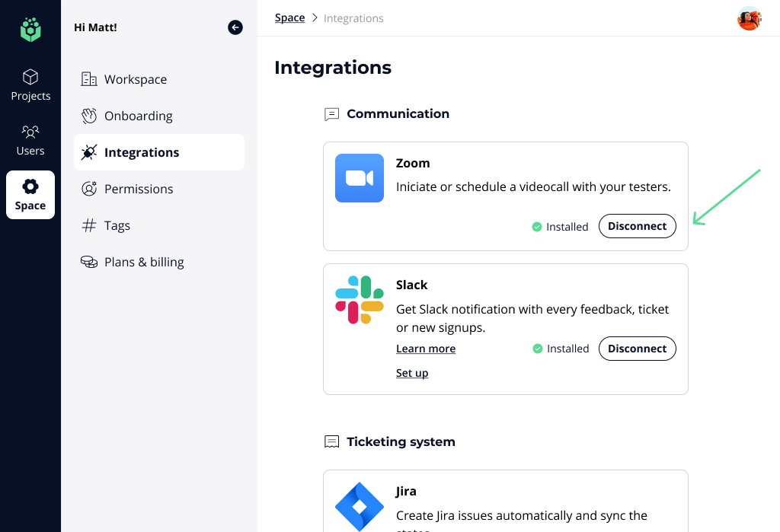Open Projects from the left rail
The image size is (780, 532).
[30, 85]
